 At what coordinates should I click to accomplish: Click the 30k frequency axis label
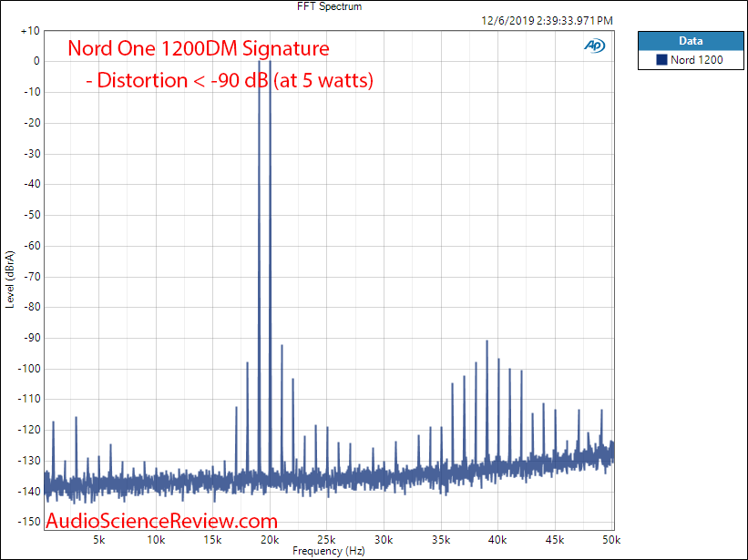click(x=384, y=540)
